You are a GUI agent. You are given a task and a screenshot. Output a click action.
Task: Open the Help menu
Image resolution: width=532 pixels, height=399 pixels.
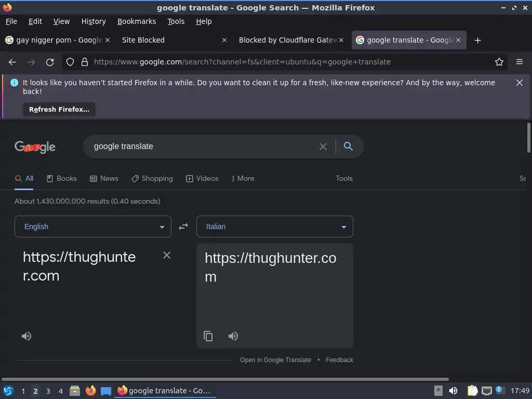[x=204, y=21]
